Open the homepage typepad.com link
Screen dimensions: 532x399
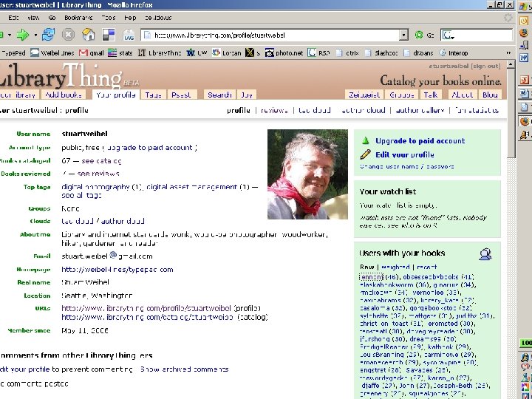click(x=117, y=270)
